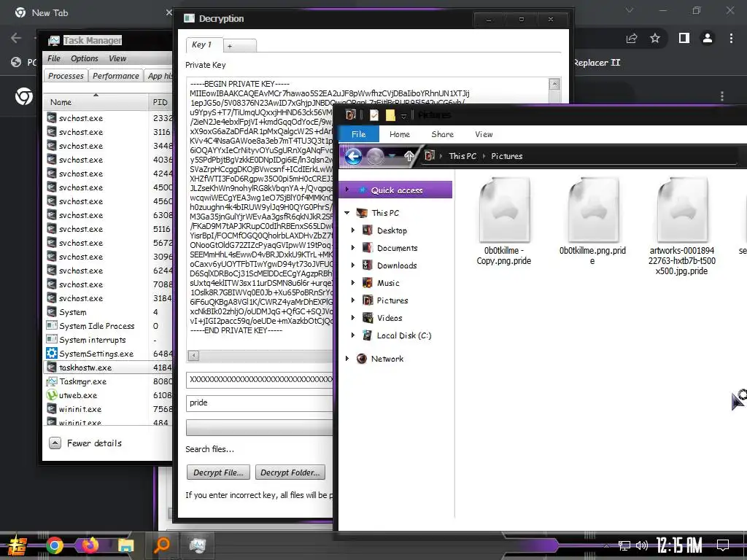Image resolution: width=747 pixels, height=560 pixels.
Task: Select Pictures in the Explorer sidebar
Action: (x=392, y=300)
